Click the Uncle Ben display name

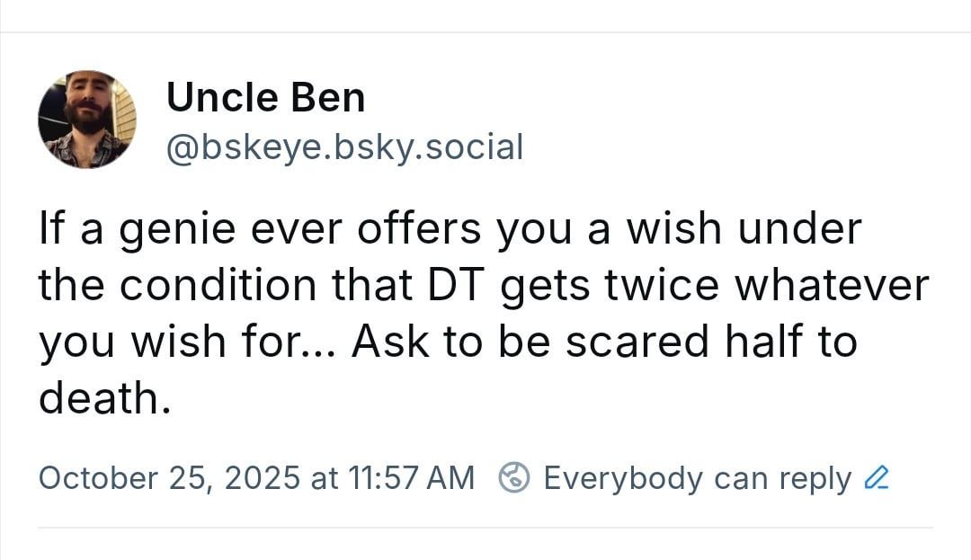pyautogui.click(x=265, y=98)
